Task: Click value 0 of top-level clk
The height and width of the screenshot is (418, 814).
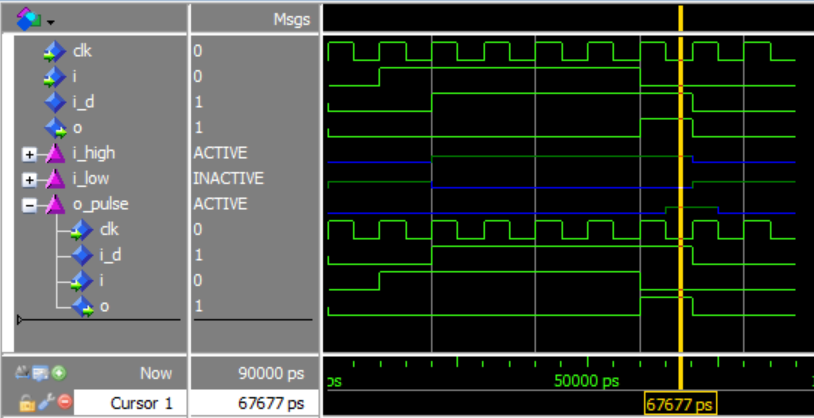Action: pos(198,51)
